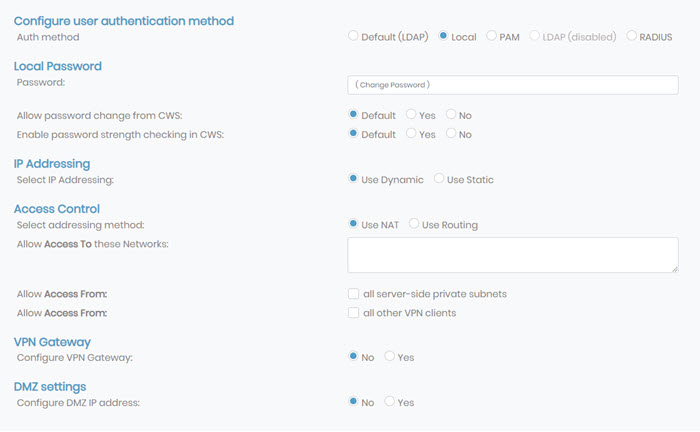Grab the networks textarea resize handle

(x=675, y=269)
